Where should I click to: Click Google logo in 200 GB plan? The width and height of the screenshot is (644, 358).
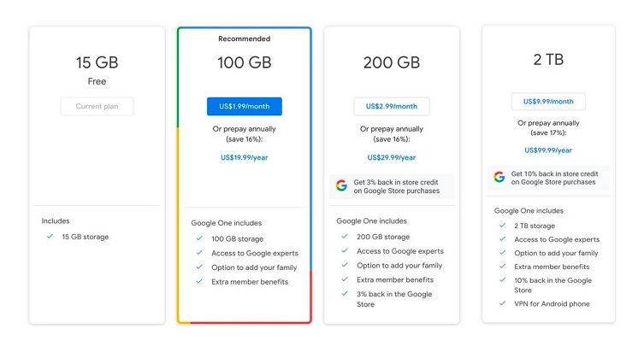(341, 186)
